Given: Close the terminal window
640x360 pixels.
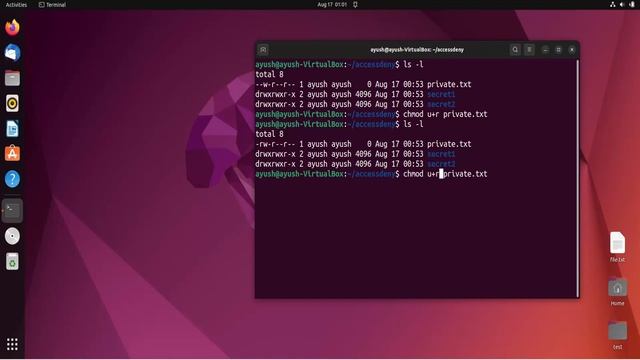Looking at the screenshot, I should [x=572, y=50].
